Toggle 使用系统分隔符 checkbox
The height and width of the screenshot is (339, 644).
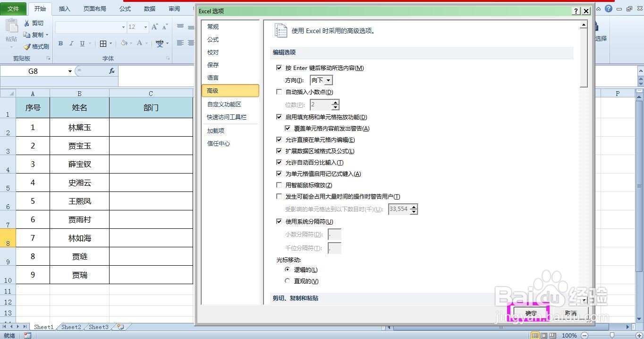click(x=279, y=222)
